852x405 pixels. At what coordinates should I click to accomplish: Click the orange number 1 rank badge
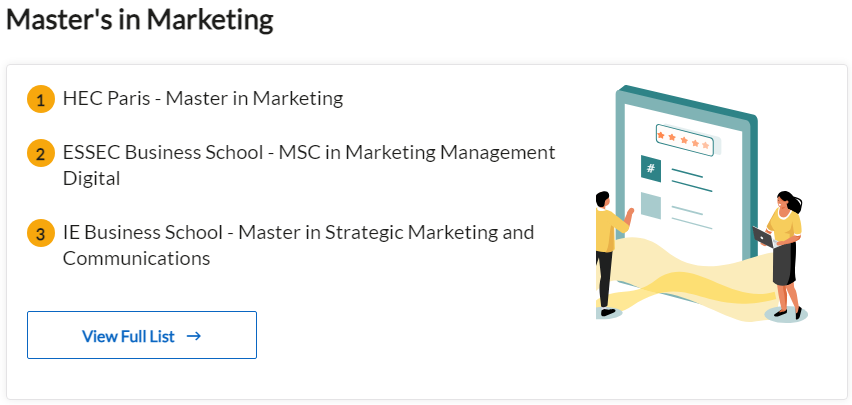[x=41, y=99]
